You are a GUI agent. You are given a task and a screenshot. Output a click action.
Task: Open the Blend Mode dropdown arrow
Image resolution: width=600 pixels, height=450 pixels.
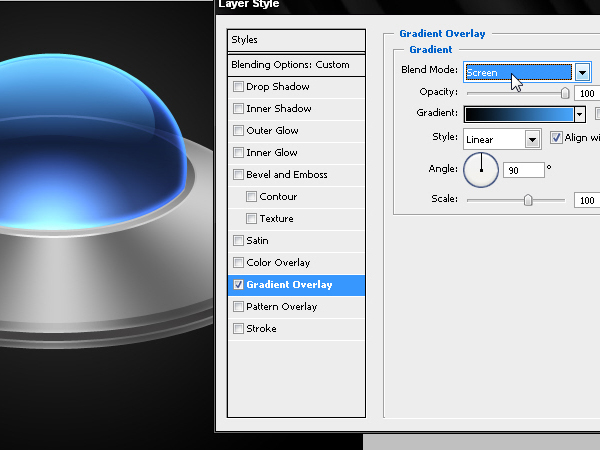click(x=582, y=72)
